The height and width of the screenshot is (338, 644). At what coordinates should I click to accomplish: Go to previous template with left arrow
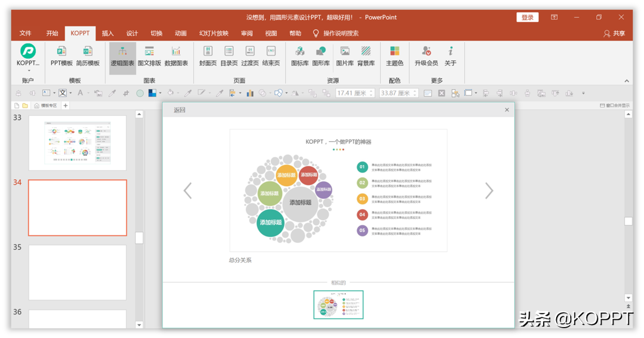pos(188,191)
